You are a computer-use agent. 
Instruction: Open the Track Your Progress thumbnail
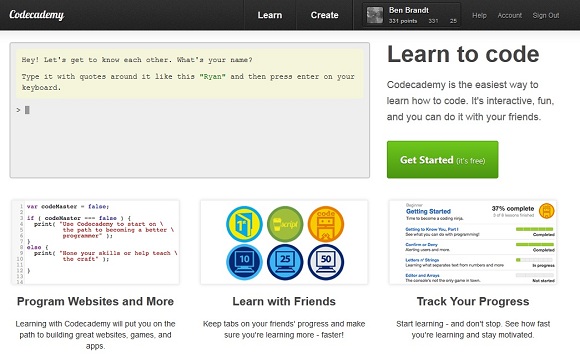pos(473,242)
